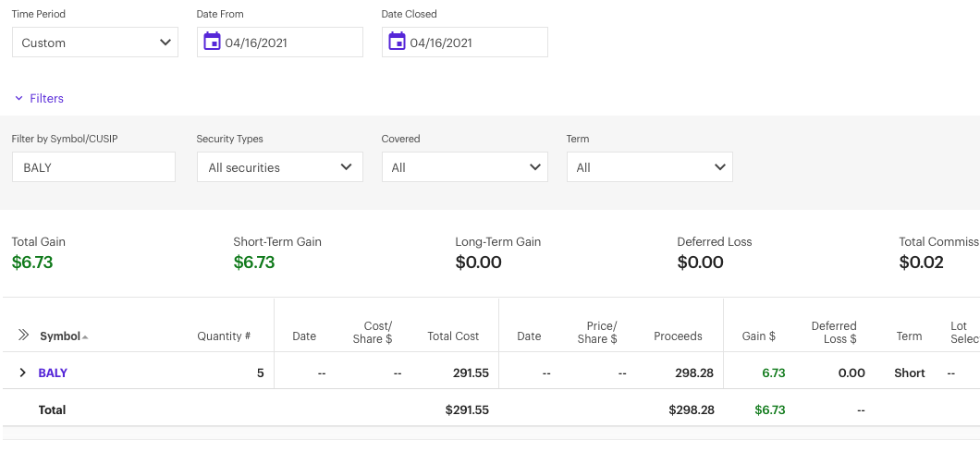Screen dimensions: 980x452
Task: Sort by Term column header
Action: click(909, 336)
